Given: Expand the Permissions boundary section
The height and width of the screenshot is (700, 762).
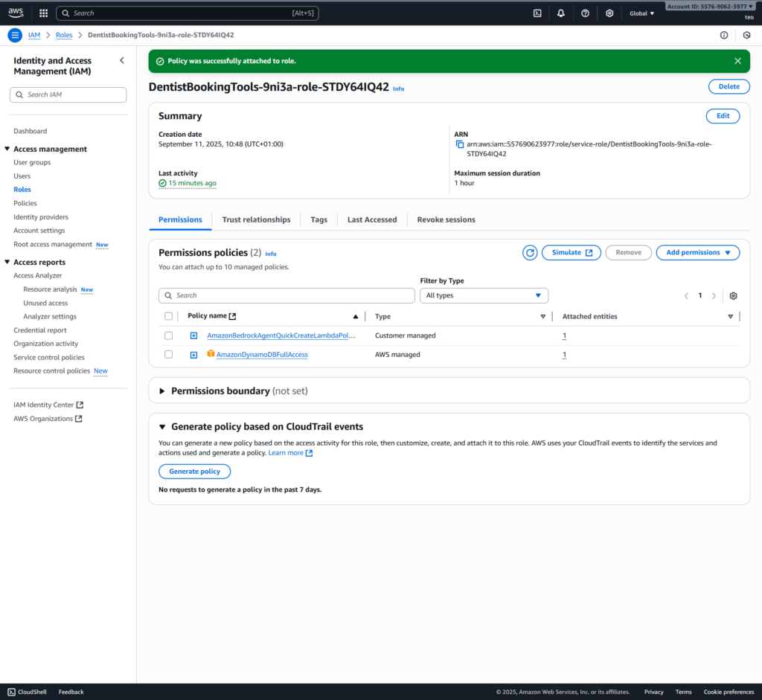Looking at the screenshot, I should click(x=162, y=391).
